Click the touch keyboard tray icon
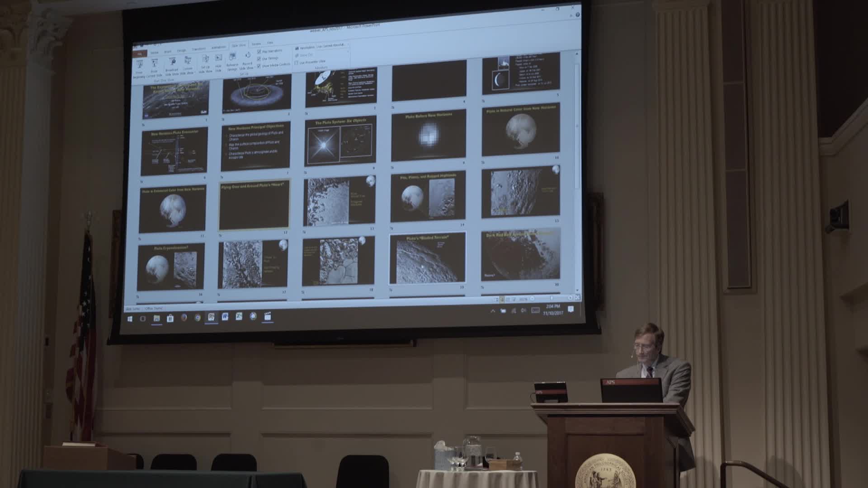Viewport: 868px width, 488px height. tap(536, 310)
